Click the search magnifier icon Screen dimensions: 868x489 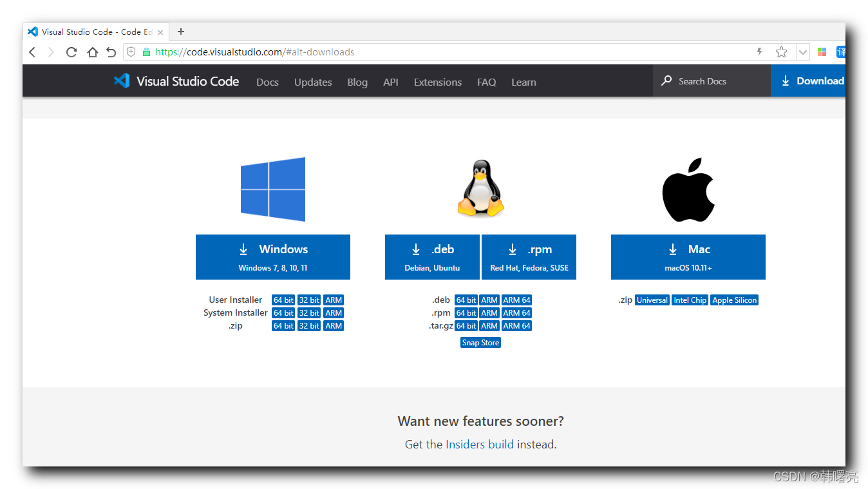point(666,81)
